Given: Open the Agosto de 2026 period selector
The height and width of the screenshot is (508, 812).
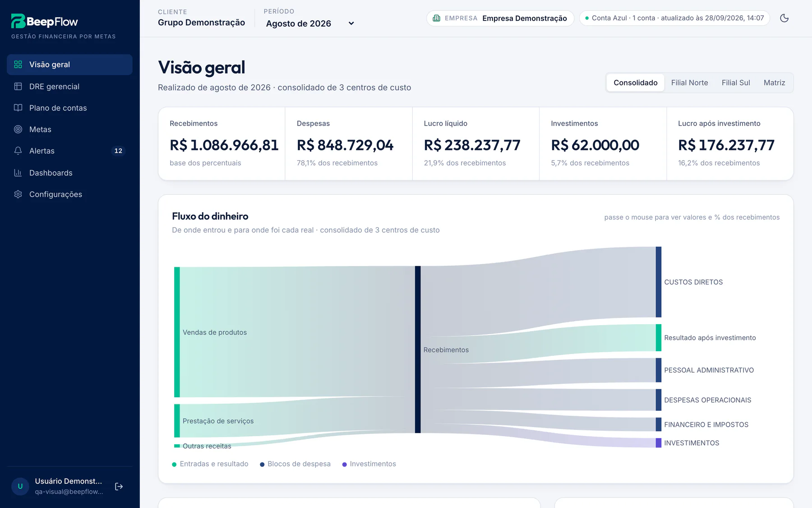Looking at the screenshot, I should pyautogui.click(x=310, y=23).
